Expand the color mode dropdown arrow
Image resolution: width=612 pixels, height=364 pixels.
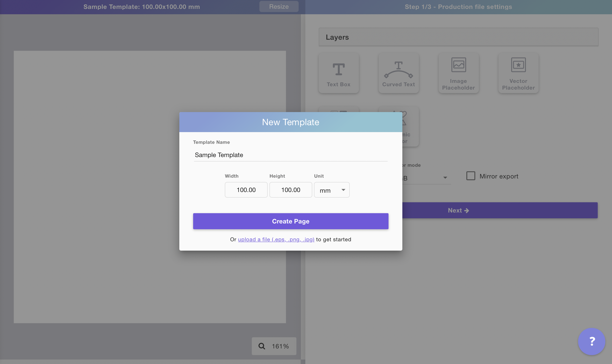click(445, 178)
